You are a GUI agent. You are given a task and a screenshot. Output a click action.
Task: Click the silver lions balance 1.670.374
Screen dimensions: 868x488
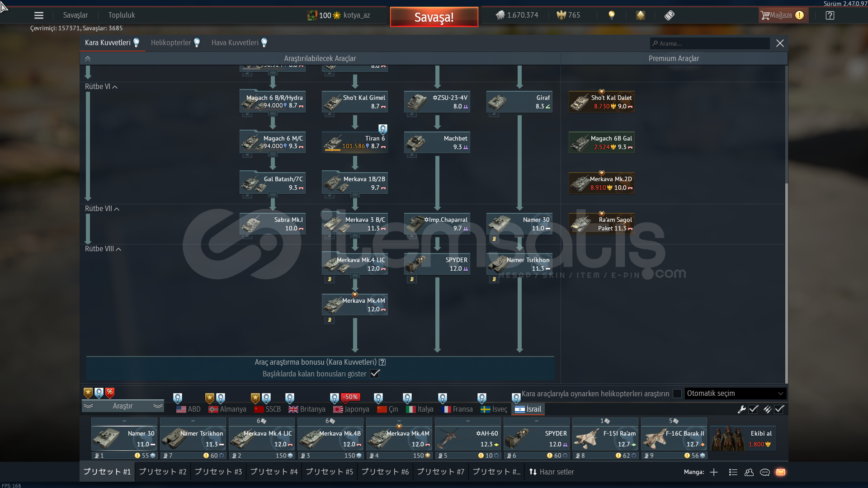[x=517, y=15]
